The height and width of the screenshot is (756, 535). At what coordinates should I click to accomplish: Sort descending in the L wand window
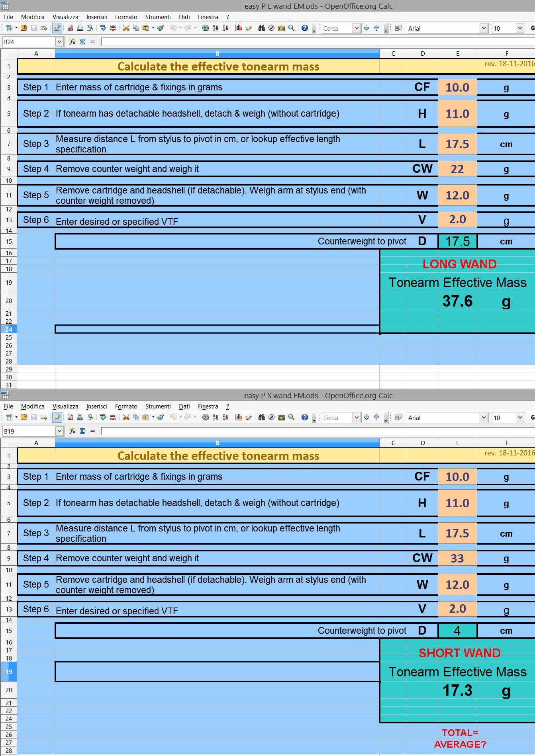[x=225, y=28]
